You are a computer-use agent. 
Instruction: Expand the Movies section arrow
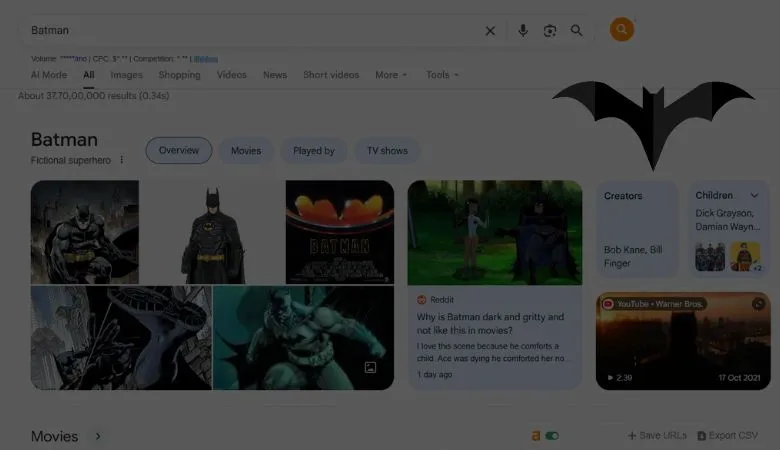(98, 436)
